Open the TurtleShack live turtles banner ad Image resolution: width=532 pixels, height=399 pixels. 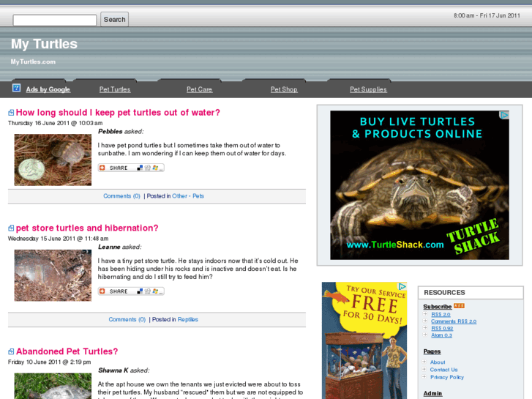pyautogui.click(x=419, y=185)
